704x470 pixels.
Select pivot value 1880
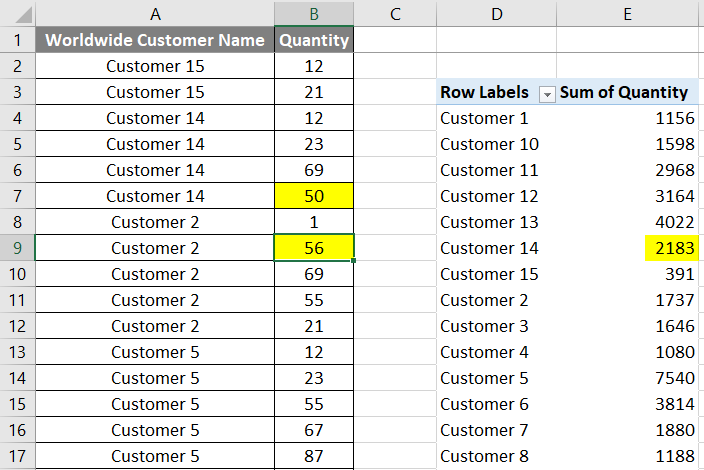[628, 430]
